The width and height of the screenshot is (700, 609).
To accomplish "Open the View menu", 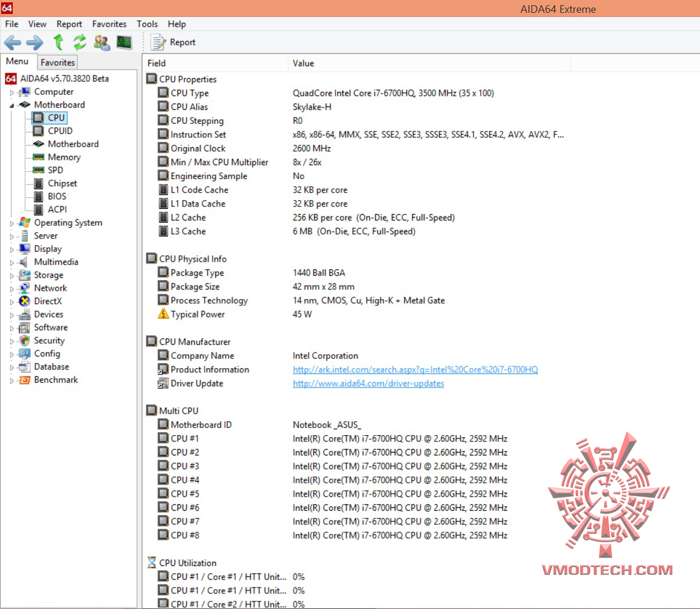I will point(37,24).
